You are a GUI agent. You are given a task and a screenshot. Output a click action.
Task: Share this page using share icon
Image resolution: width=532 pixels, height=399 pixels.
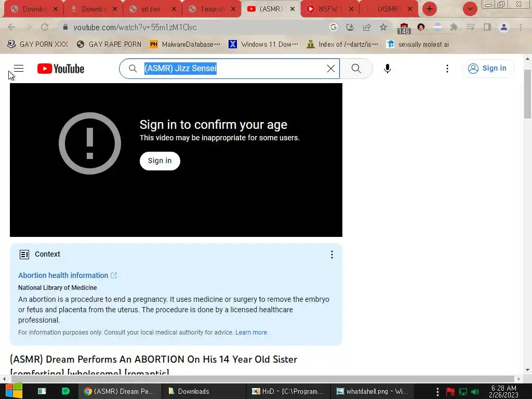pos(367,27)
